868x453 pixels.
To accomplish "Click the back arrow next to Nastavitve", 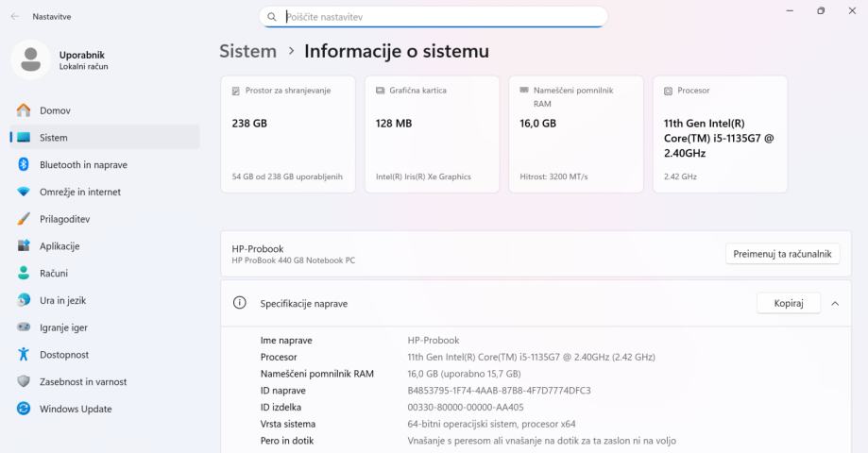I will (15, 17).
